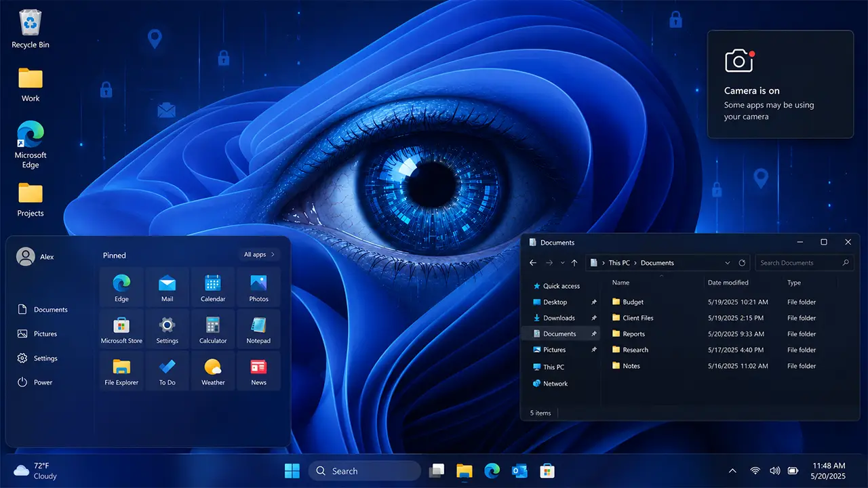Click the Camera is on notification

pyautogui.click(x=780, y=84)
